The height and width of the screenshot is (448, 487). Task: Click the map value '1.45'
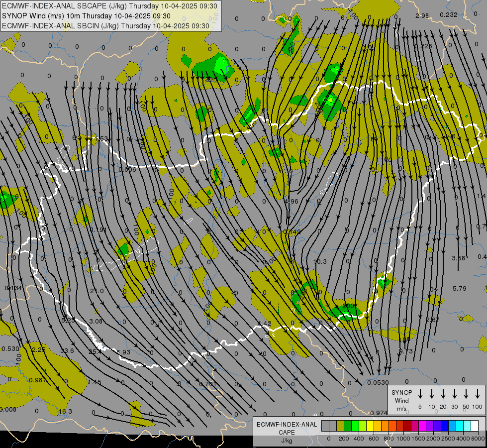pyautogui.click(x=95, y=382)
